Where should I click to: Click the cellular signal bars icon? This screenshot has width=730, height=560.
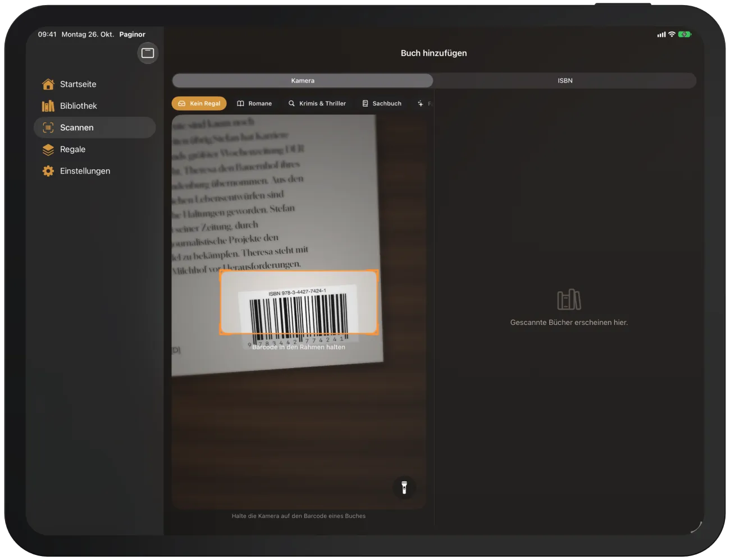pos(661,34)
